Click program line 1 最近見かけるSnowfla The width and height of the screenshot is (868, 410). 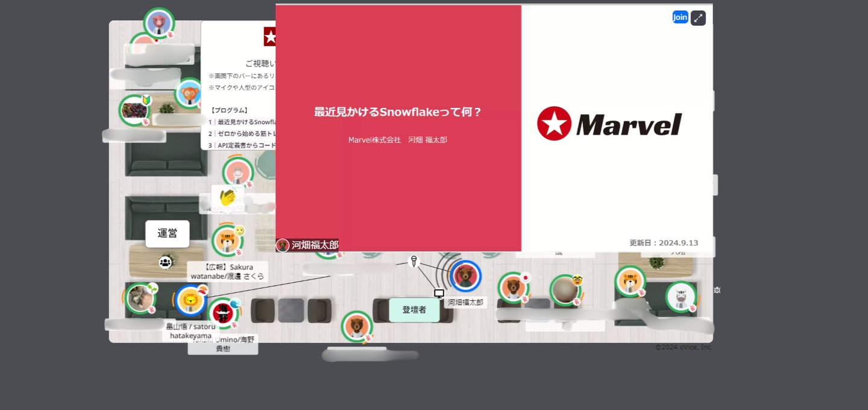coord(242,122)
